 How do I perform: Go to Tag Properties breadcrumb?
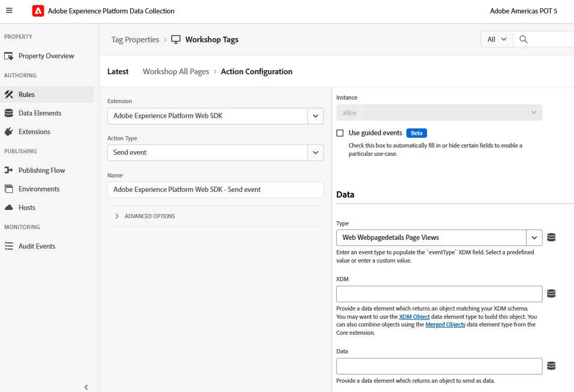(x=135, y=40)
